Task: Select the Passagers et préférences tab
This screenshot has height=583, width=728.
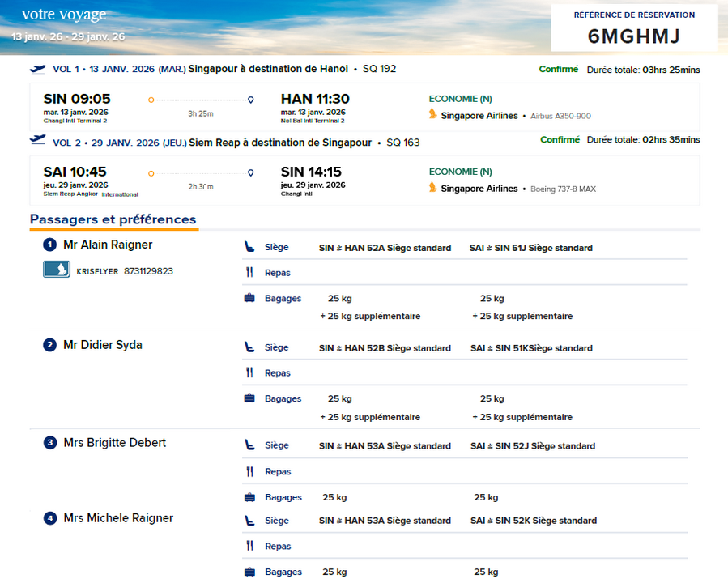Action: 113,219
